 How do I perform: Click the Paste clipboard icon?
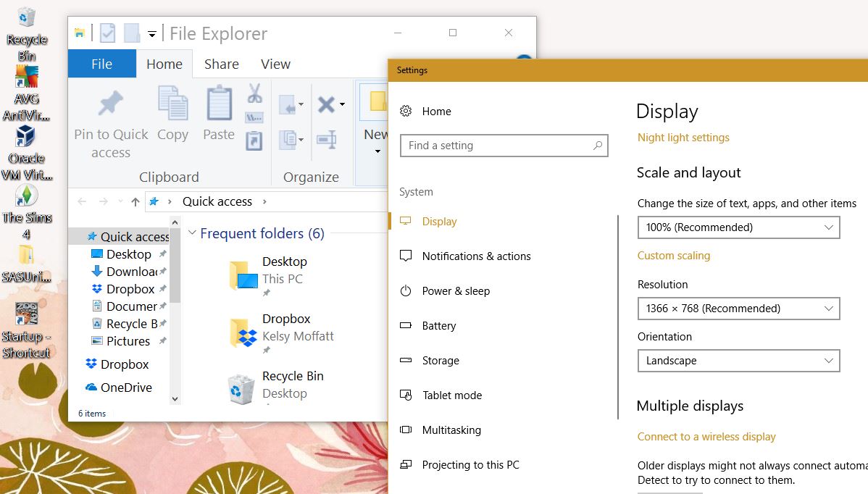coord(219,104)
